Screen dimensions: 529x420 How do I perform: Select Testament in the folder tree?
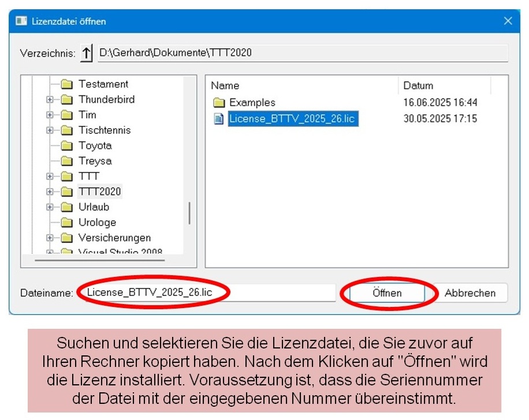coord(103,84)
